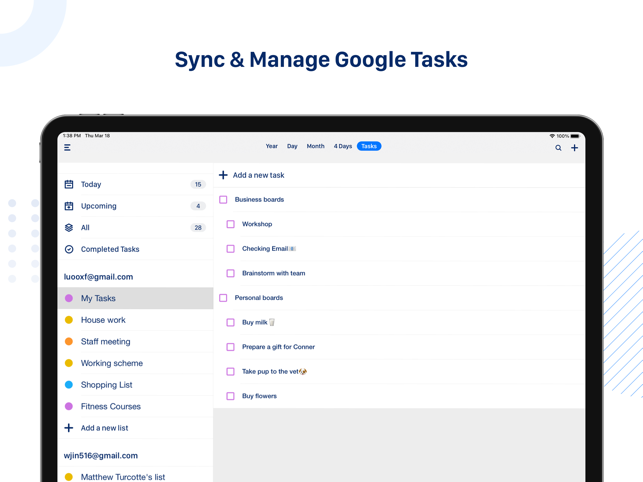Viewport: 643px width, 482px height.
Task: Open the Brainstorm with team task title
Action: [x=274, y=273]
